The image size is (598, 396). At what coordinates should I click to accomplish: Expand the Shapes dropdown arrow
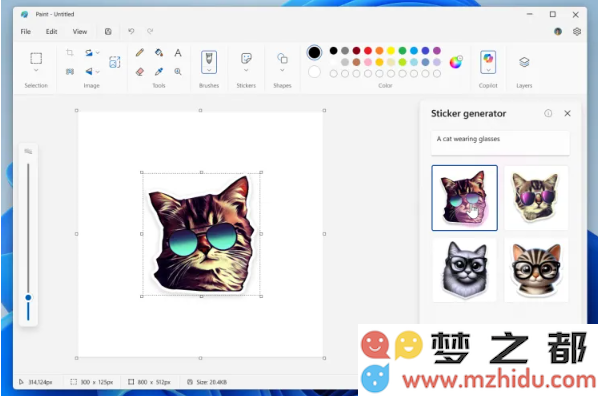click(282, 70)
